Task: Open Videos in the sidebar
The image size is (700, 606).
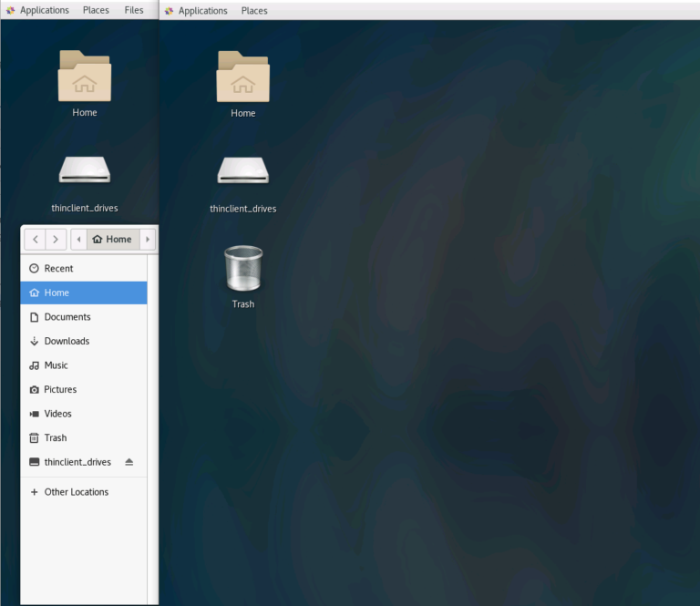Action: 57,414
